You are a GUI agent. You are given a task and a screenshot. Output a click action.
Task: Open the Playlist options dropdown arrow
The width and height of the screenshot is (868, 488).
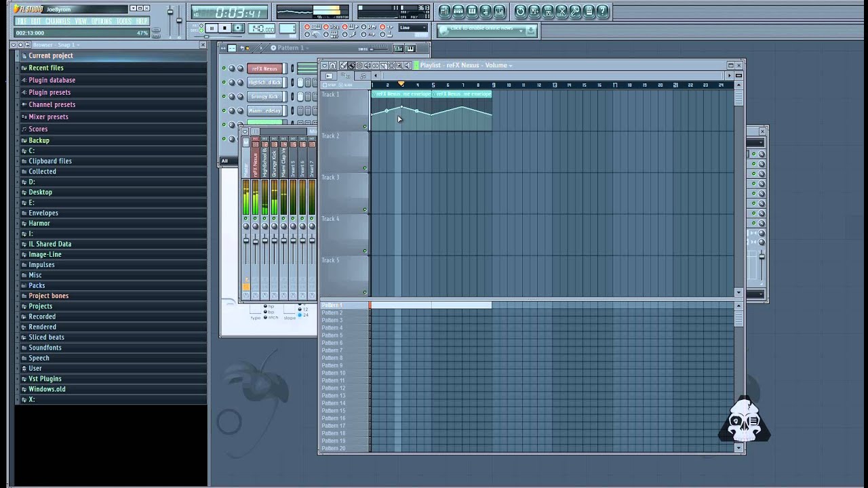tap(324, 65)
